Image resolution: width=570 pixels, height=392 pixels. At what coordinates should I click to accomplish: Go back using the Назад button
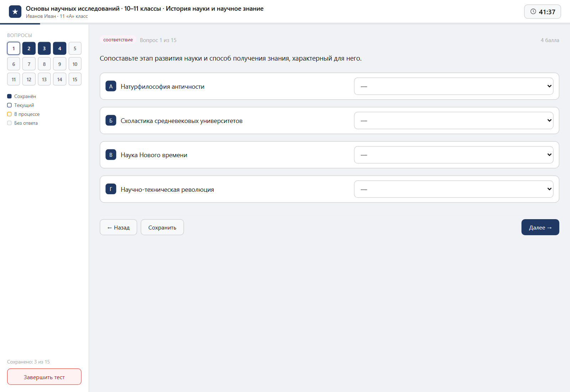pos(118,227)
